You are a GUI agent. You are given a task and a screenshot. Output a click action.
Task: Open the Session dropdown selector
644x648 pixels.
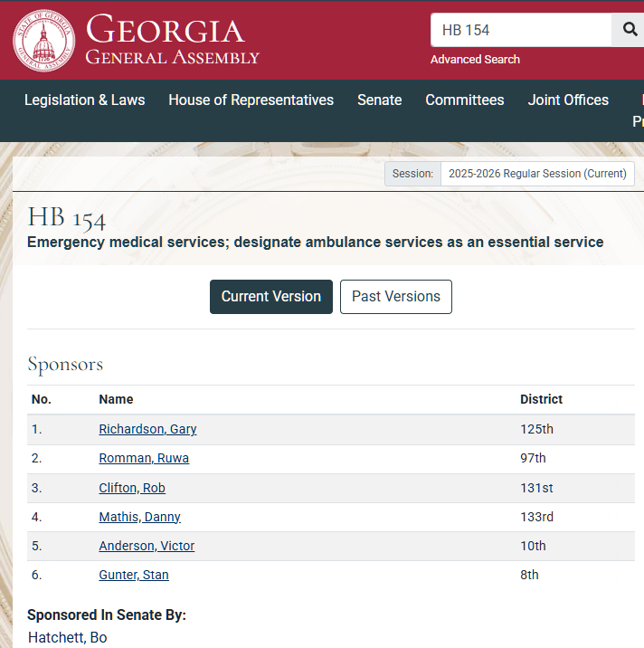(x=537, y=174)
